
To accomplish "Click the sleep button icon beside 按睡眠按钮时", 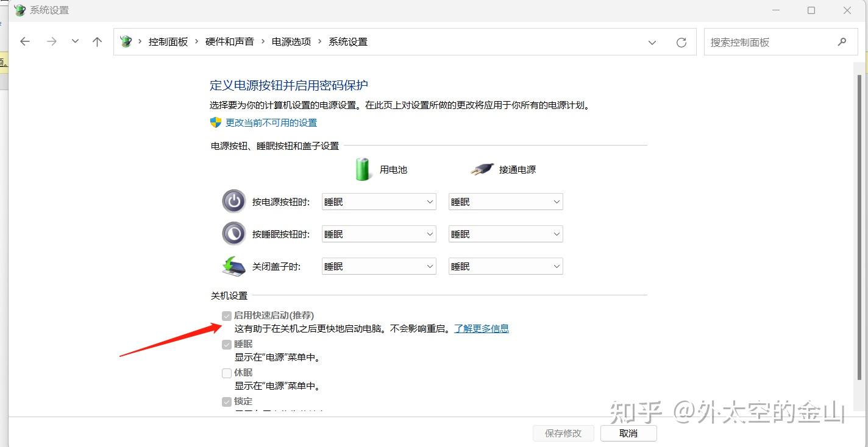I will pos(233,233).
